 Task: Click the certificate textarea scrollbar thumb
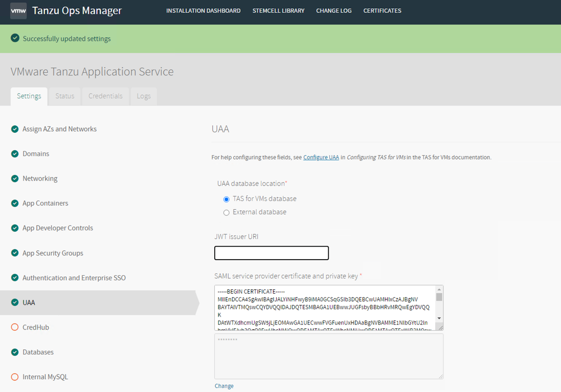[x=439, y=297]
